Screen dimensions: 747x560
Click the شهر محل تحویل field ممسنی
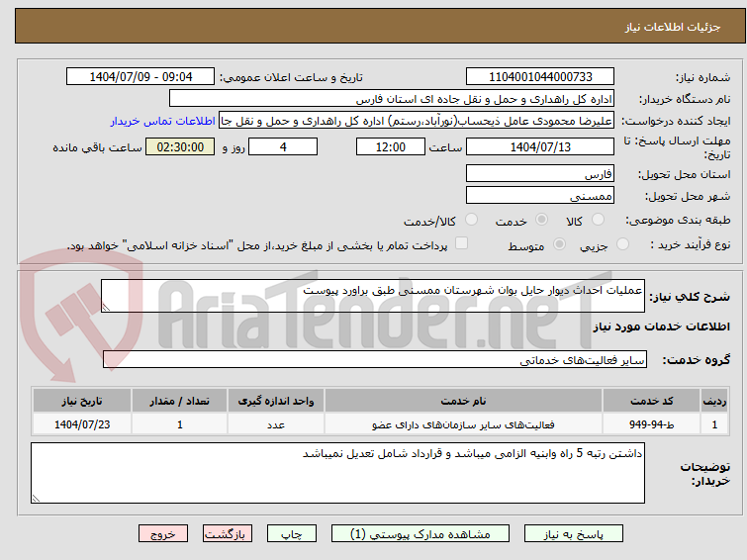pyautogui.click(x=540, y=195)
